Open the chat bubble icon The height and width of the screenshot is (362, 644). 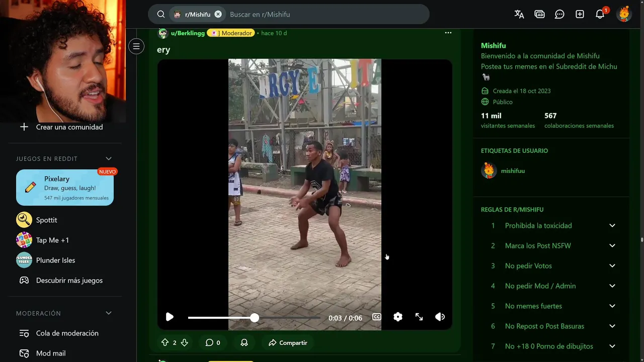(559, 14)
